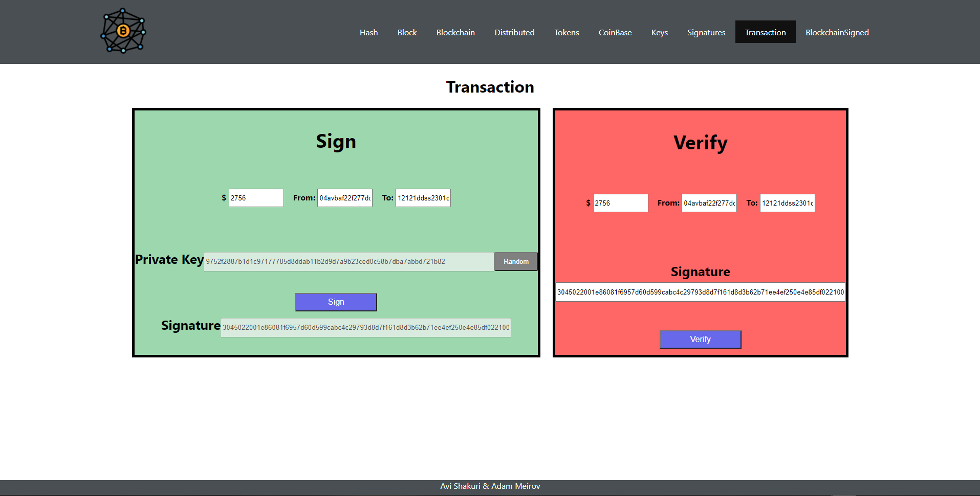Click the blockchain network logo
Image resolution: width=980 pixels, height=496 pixels.
(x=122, y=31)
